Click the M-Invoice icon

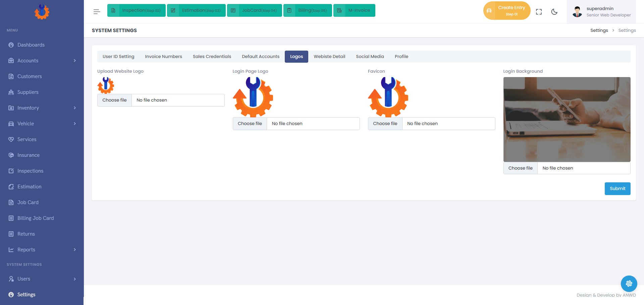339,10
